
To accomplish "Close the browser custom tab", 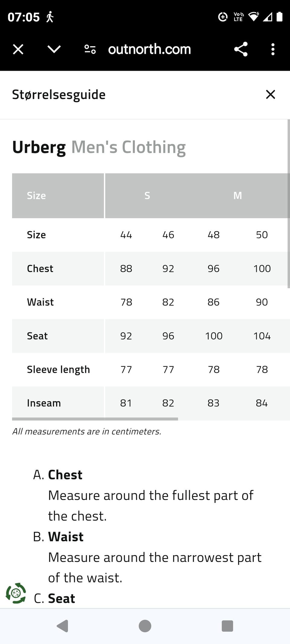I will click(x=18, y=49).
